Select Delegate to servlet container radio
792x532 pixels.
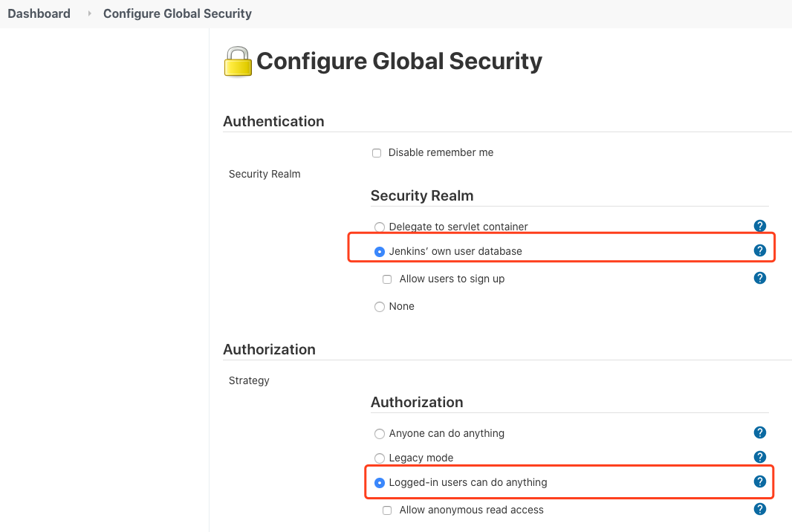380,227
